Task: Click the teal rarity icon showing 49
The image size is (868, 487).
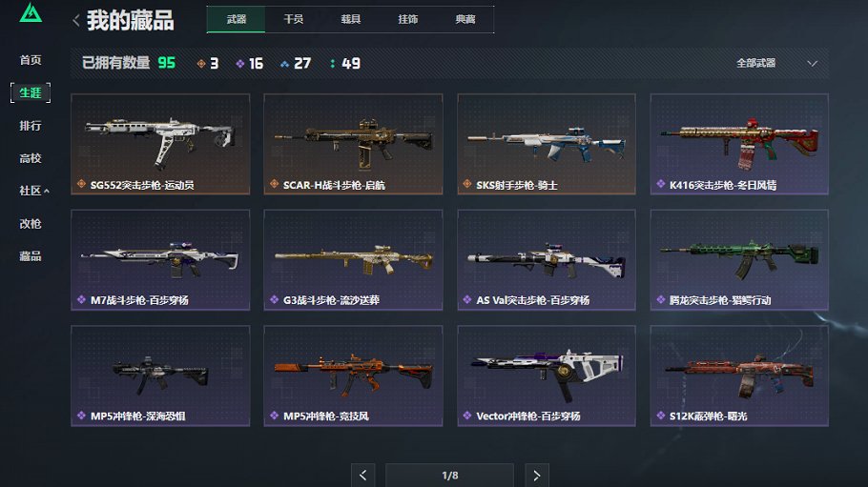Action: pos(332,64)
